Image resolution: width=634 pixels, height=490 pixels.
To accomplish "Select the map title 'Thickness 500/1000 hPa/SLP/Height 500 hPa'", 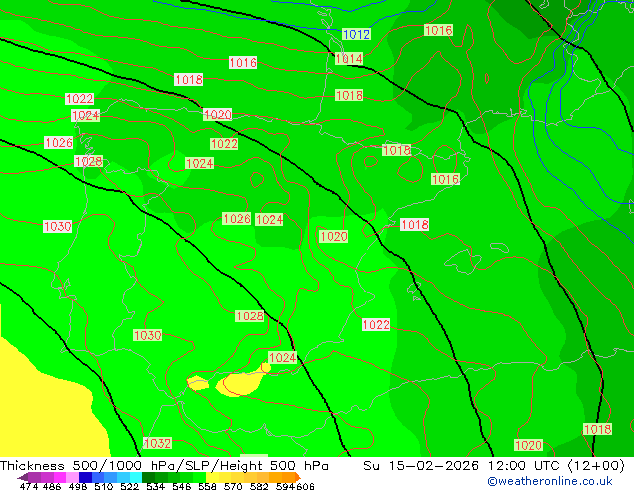I will [x=164, y=465].
